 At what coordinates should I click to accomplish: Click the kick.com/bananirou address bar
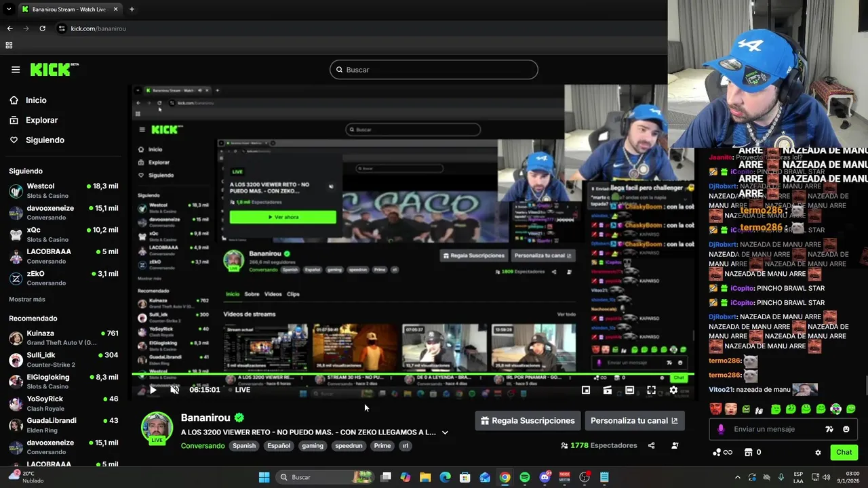tap(98, 28)
